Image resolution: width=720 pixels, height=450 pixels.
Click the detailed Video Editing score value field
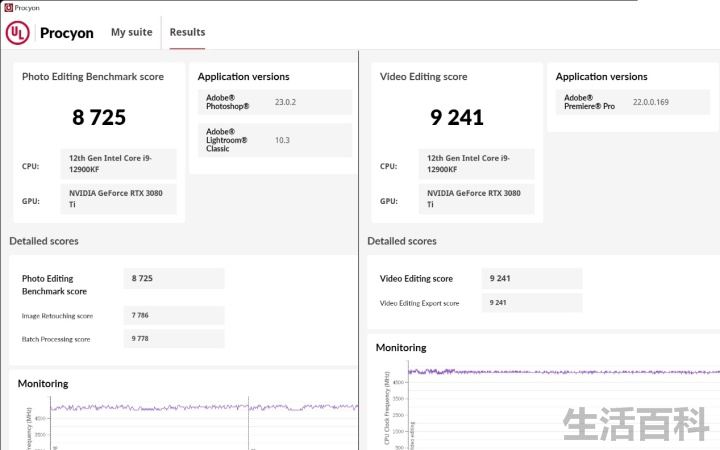pyautogui.click(x=532, y=278)
